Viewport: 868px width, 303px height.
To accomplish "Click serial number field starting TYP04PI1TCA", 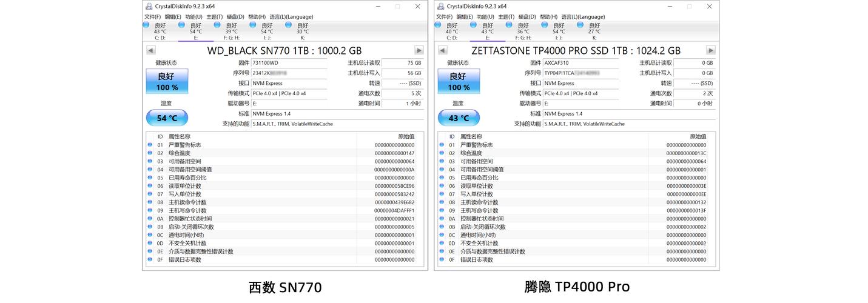I will pos(580,73).
